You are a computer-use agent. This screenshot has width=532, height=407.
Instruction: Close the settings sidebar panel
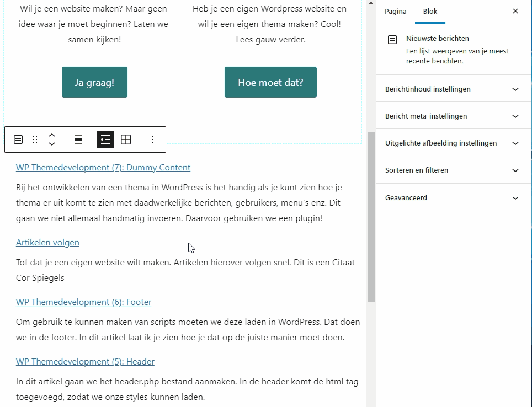tap(515, 11)
